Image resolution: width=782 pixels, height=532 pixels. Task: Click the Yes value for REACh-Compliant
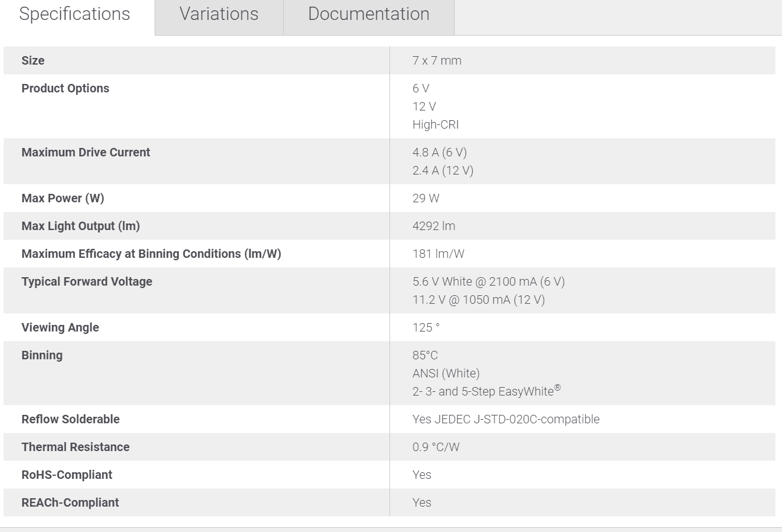[x=421, y=502]
